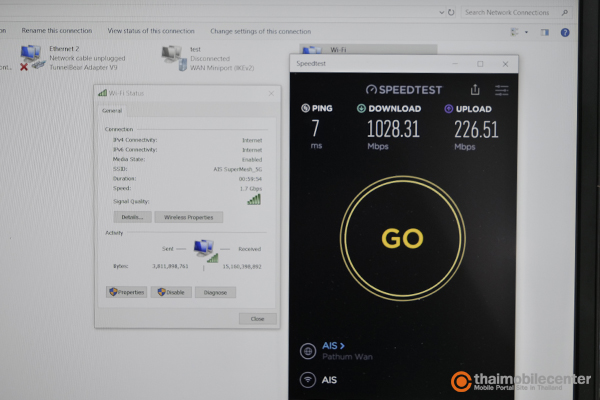Click the globe server icon beside Pathum Wan
Screen dimensions: 600x400
[x=308, y=351]
